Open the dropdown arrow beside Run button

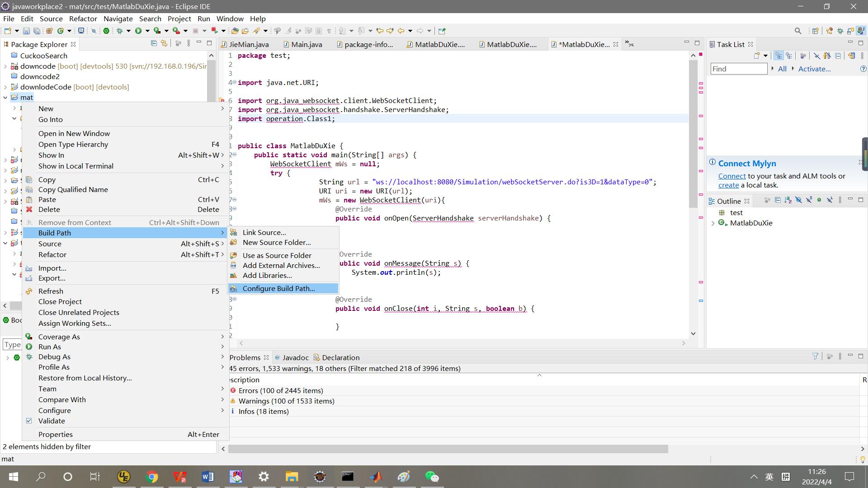(147, 31)
